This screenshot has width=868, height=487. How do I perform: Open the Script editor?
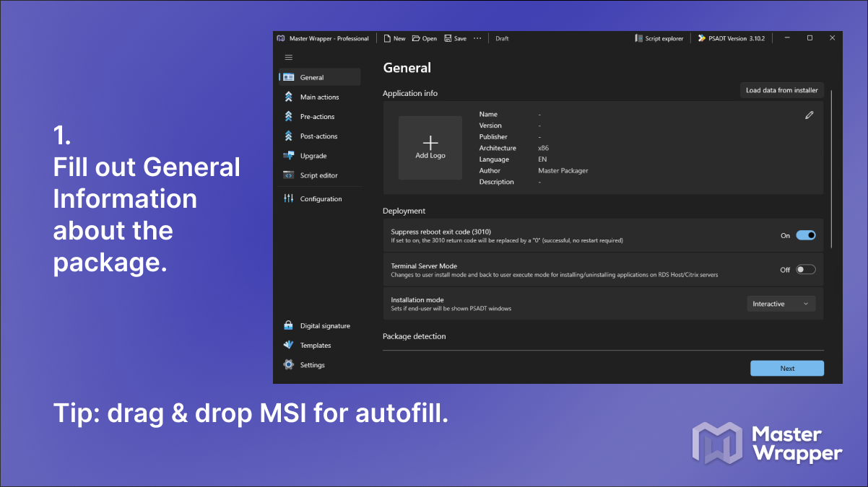click(319, 175)
